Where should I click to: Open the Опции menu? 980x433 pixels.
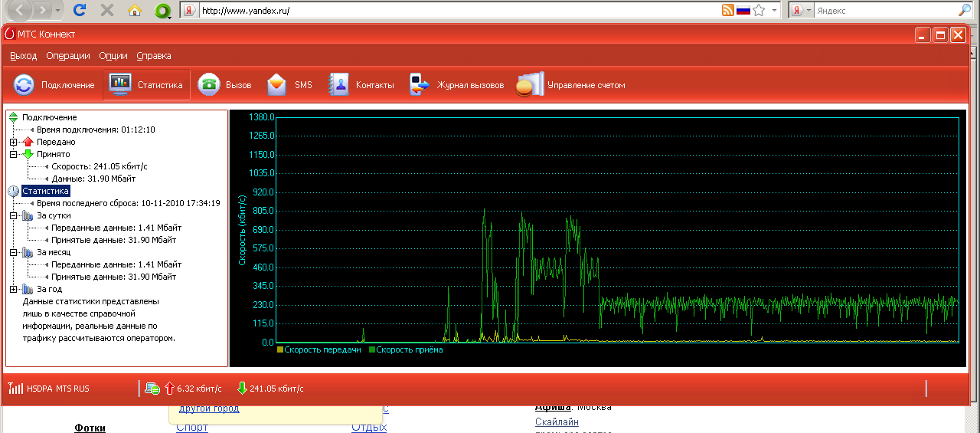113,56
